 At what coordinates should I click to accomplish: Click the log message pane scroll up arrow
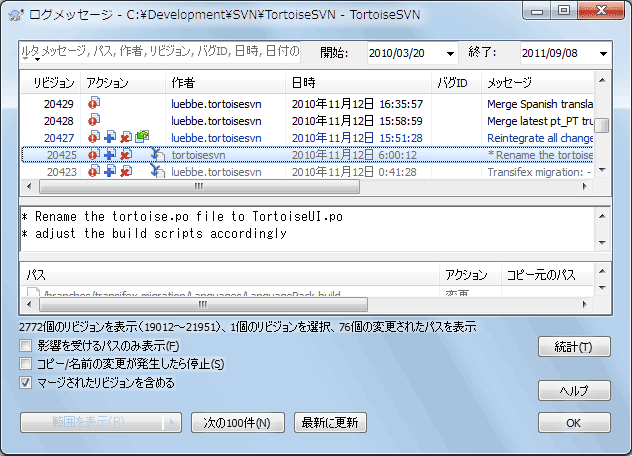click(x=602, y=216)
